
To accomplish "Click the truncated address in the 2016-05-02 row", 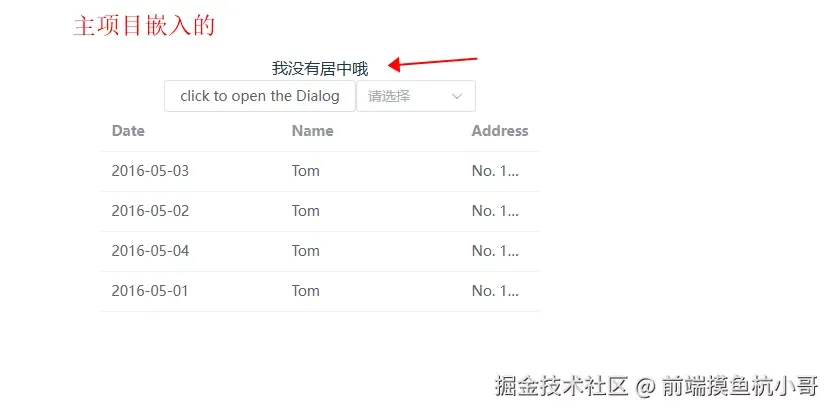I will click(495, 211).
